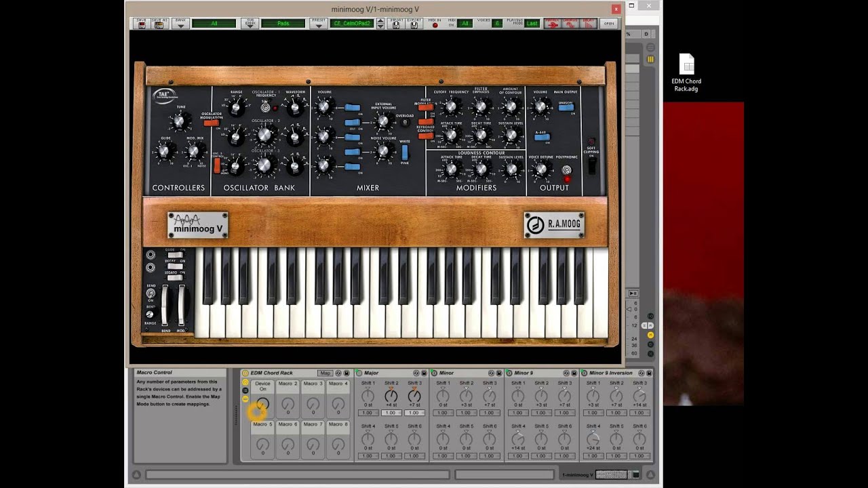Click the Voice Detune knob
This screenshot has width=868, height=488.
point(540,169)
